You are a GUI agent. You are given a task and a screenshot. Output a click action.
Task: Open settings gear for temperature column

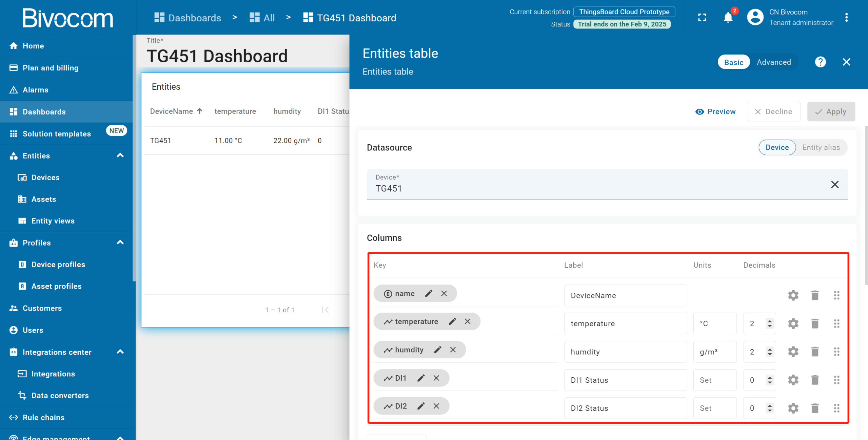point(793,323)
